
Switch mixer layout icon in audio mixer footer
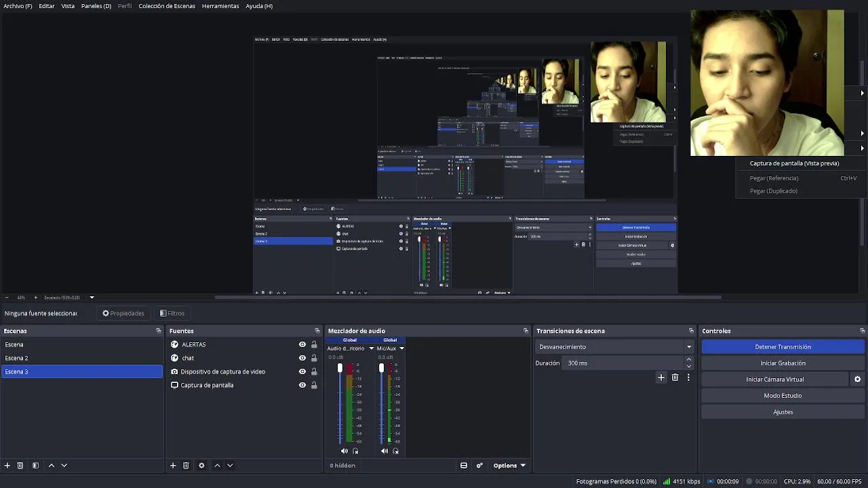(464, 466)
